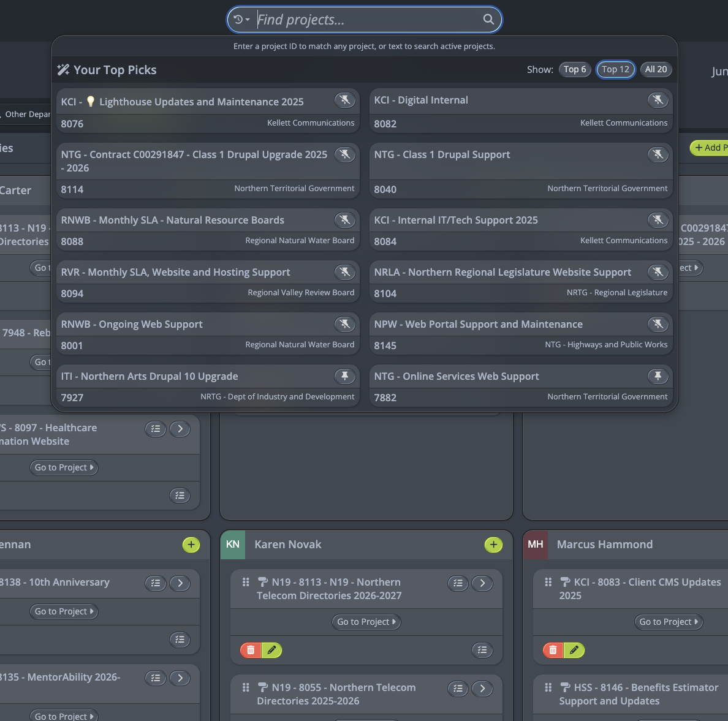Open checklist at bottom of 8097 Healthcare card
This screenshot has width=728, height=721.
[x=180, y=496]
